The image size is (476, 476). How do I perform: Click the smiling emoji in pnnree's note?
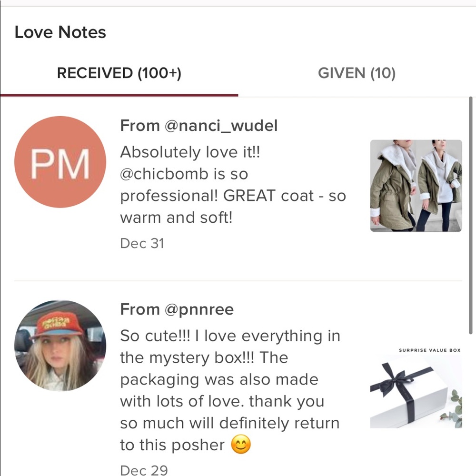pyautogui.click(x=241, y=445)
